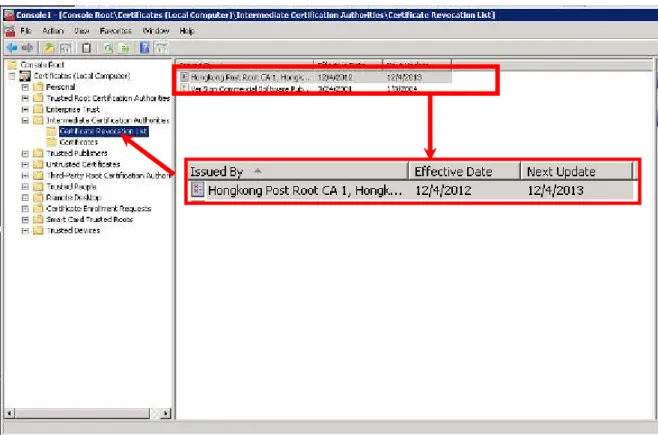Click the Certificates (Local Computer) snap-in icon
Image resolution: width=658 pixels, height=435 pixels.
click(25, 76)
